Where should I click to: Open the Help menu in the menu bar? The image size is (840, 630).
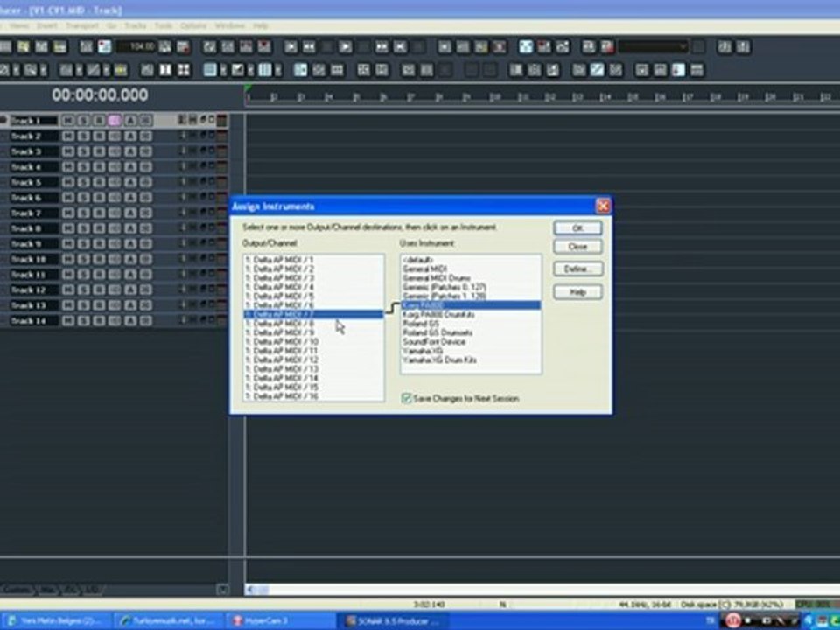pos(261,25)
